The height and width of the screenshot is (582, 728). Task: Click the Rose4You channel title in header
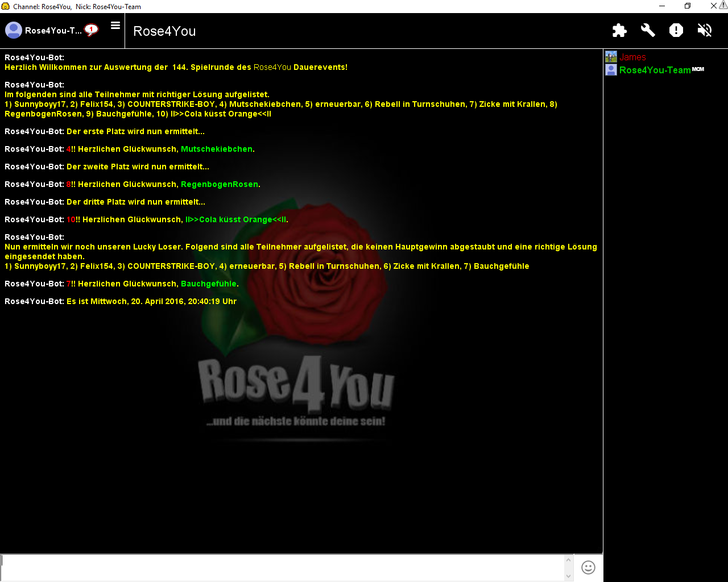[x=164, y=31]
